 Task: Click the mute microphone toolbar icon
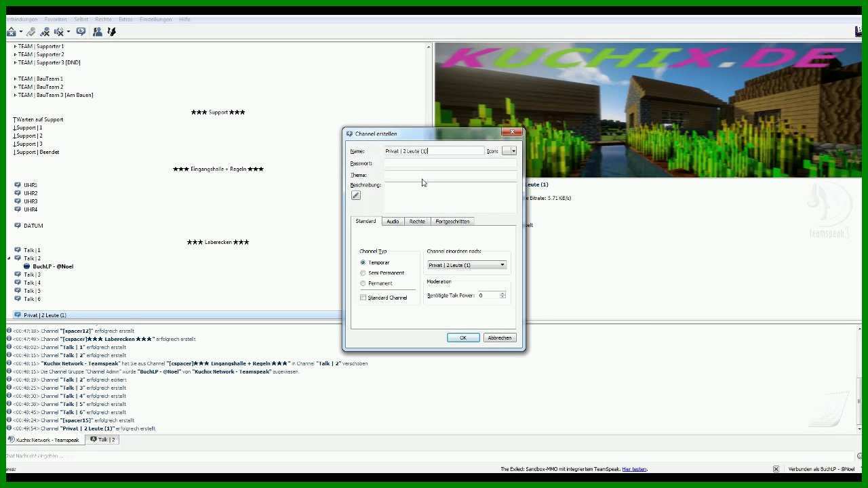pyautogui.click(x=45, y=31)
